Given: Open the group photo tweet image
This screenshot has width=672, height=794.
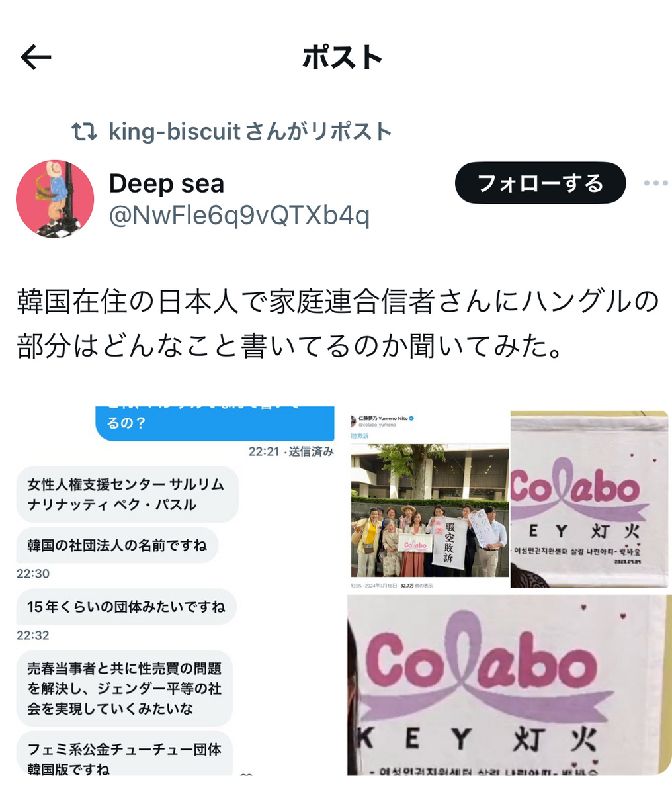Looking at the screenshot, I should 429,499.
